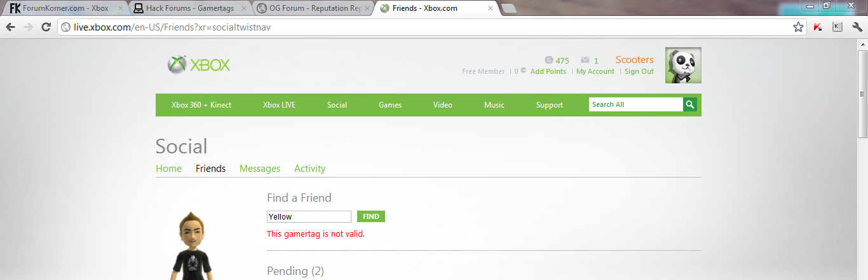The width and height of the screenshot is (868, 280).
Task: Click the Sign Out link
Action: click(x=639, y=71)
